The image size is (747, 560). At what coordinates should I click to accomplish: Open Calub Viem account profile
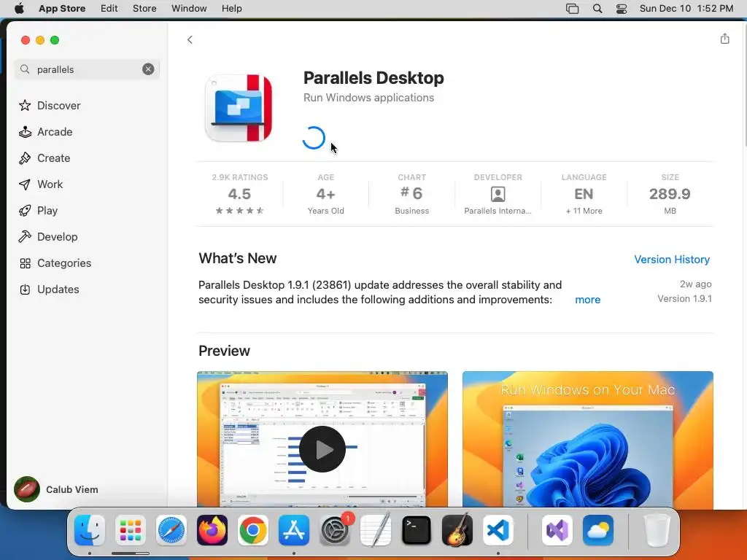(x=56, y=489)
